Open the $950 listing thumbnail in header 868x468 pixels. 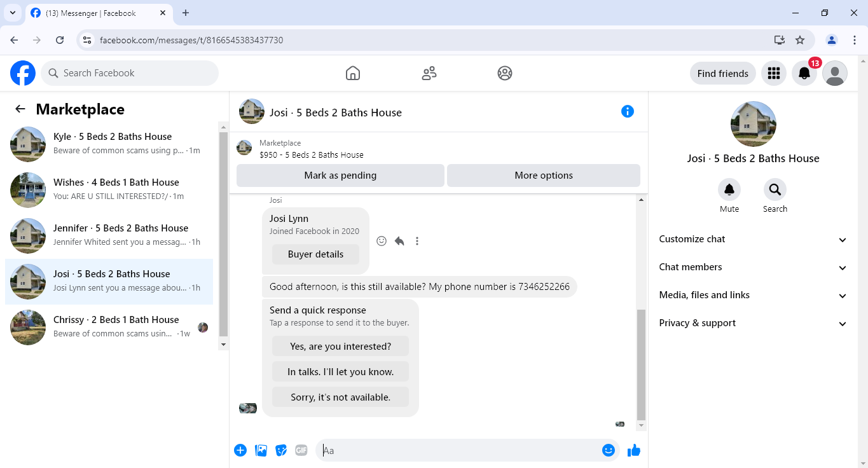[x=244, y=149]
